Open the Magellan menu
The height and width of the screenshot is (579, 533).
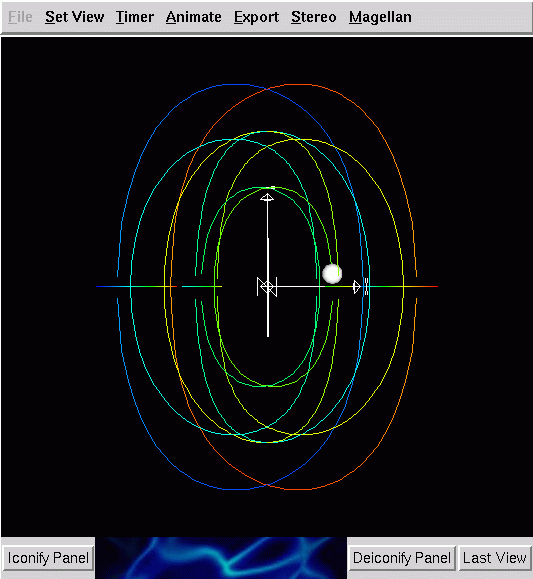pyautogui.click(x=380, y=17)
